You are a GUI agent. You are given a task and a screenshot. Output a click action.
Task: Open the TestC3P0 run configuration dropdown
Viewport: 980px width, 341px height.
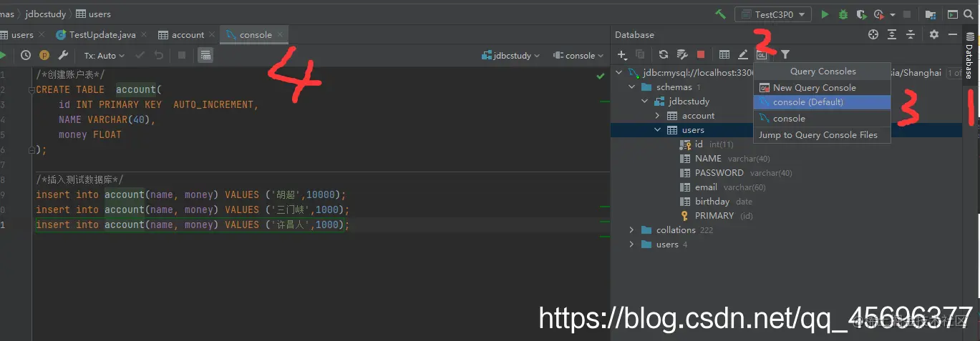click(x=773, y=14)
